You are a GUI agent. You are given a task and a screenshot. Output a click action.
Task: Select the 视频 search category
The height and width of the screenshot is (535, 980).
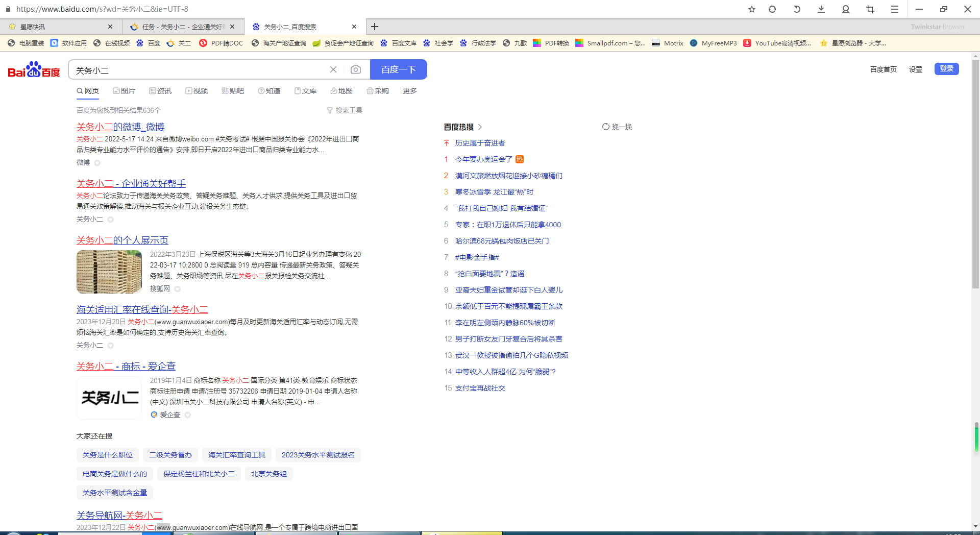pyautogui.click(x=197, y=91)
